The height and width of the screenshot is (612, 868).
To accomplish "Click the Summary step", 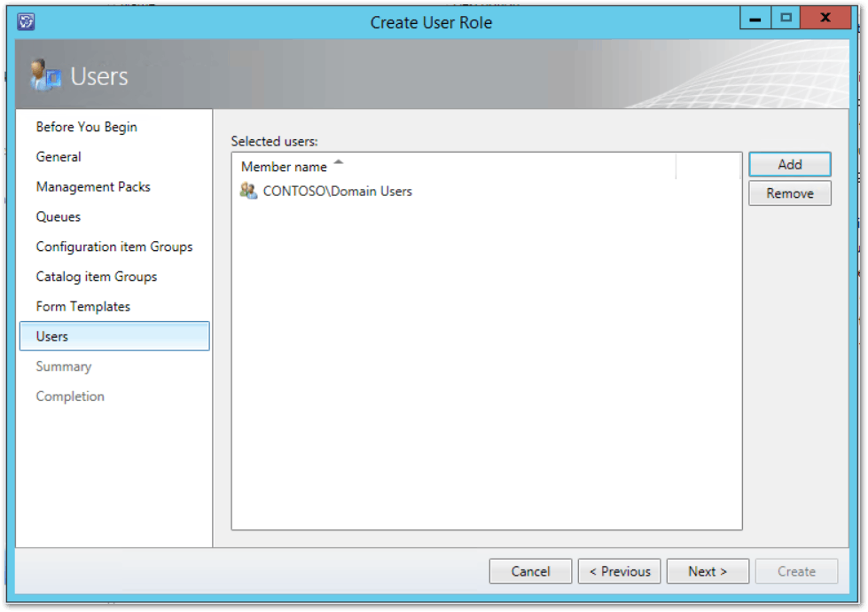I will tap(64, 366).
